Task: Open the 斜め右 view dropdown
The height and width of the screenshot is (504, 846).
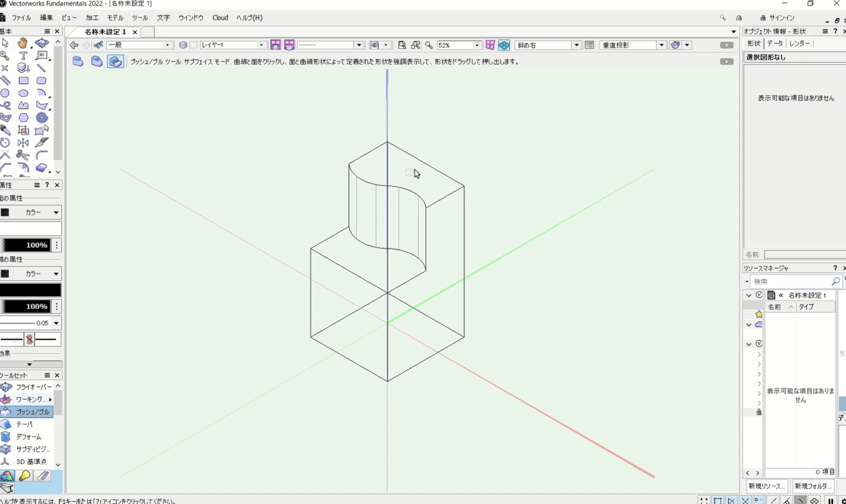Action: (576, 45)
